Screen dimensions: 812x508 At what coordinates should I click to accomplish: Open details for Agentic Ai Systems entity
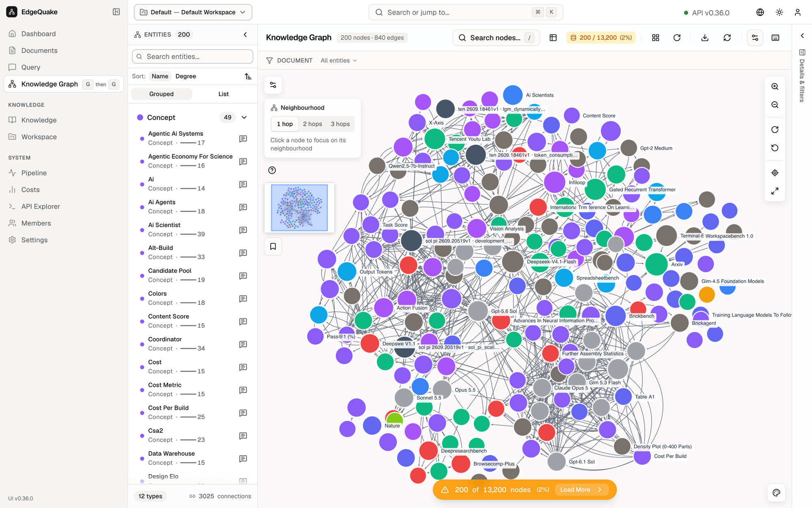pyautogui.click(x=243, y=139)
